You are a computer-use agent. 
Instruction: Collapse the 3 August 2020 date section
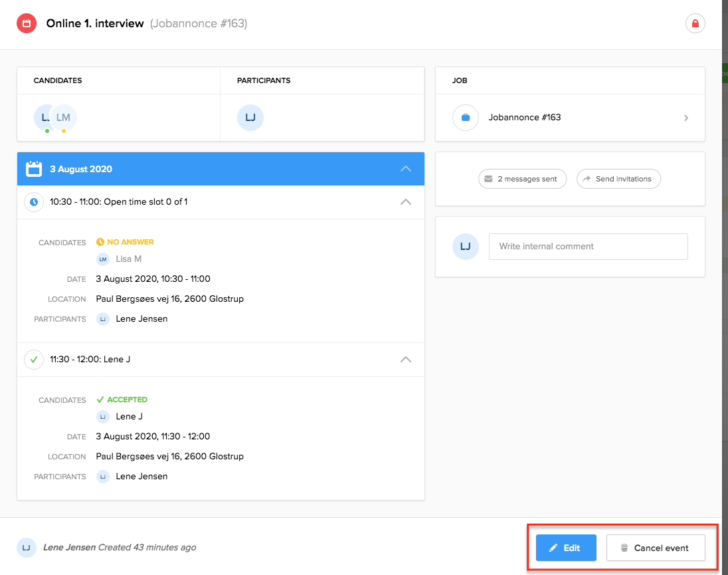[406, 169]
